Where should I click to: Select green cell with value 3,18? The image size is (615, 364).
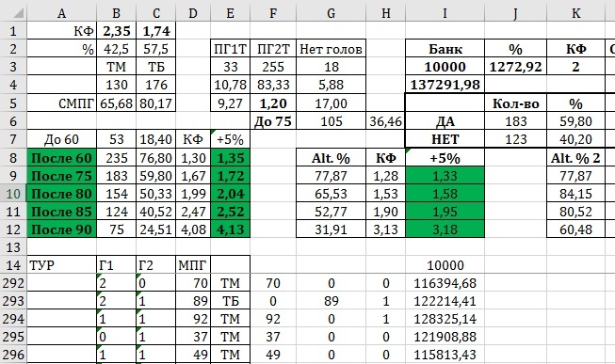445,229
